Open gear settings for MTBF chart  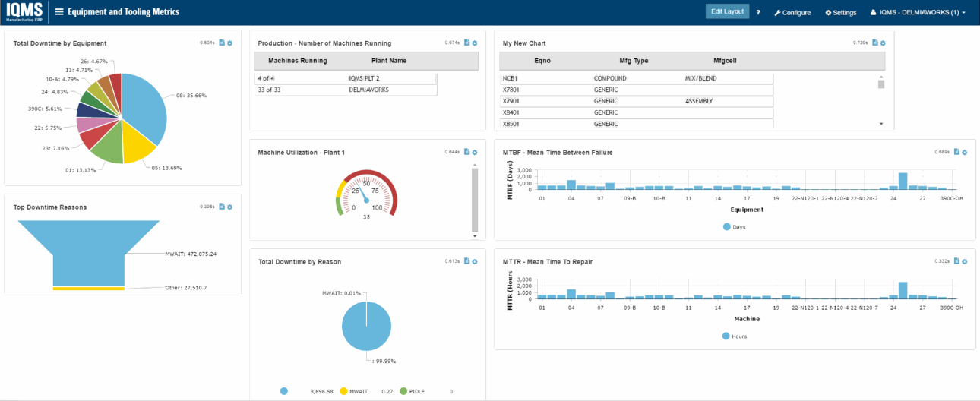tap(964, 152)
